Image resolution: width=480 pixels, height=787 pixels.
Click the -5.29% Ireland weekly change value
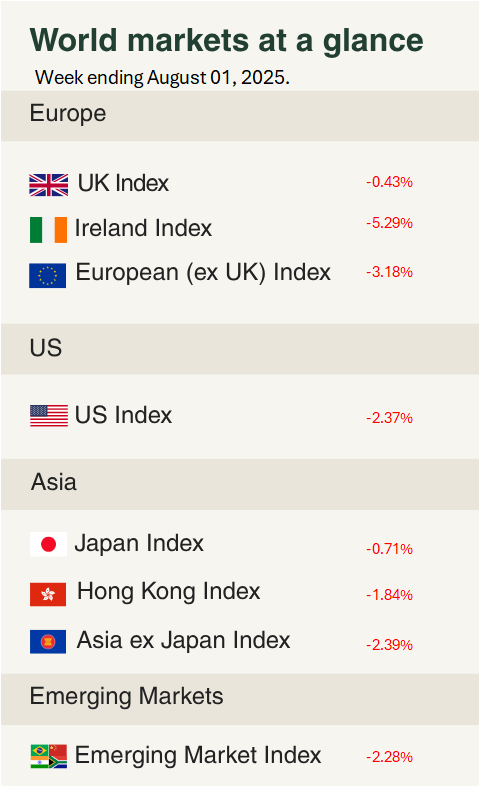pos(389,223)
